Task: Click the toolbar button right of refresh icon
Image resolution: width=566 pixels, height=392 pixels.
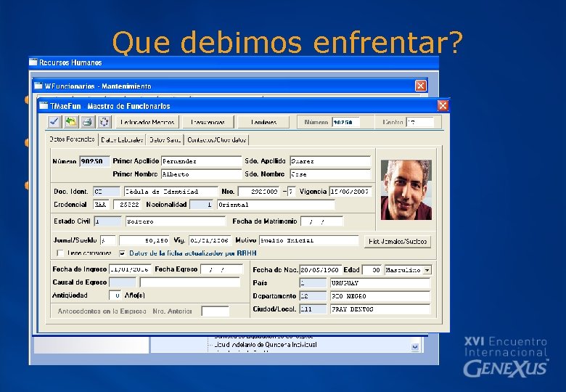Action: (147, 122)
